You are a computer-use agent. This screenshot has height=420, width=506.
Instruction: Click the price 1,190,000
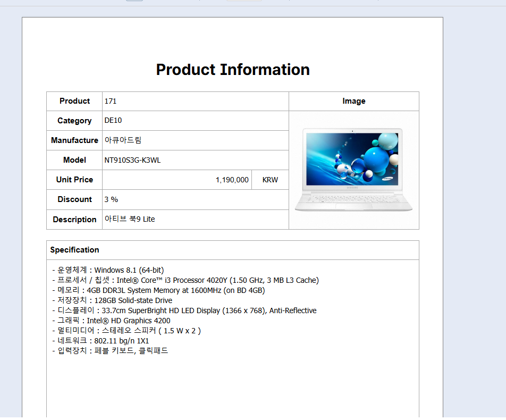point(232,180)
